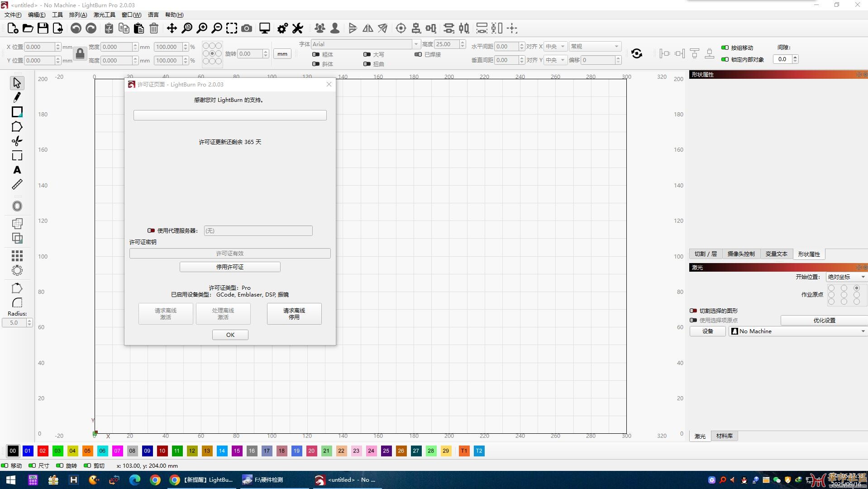Toggle the Welded (已焊接) switch
Screen dimensions: 868x489
pos(418,54)
